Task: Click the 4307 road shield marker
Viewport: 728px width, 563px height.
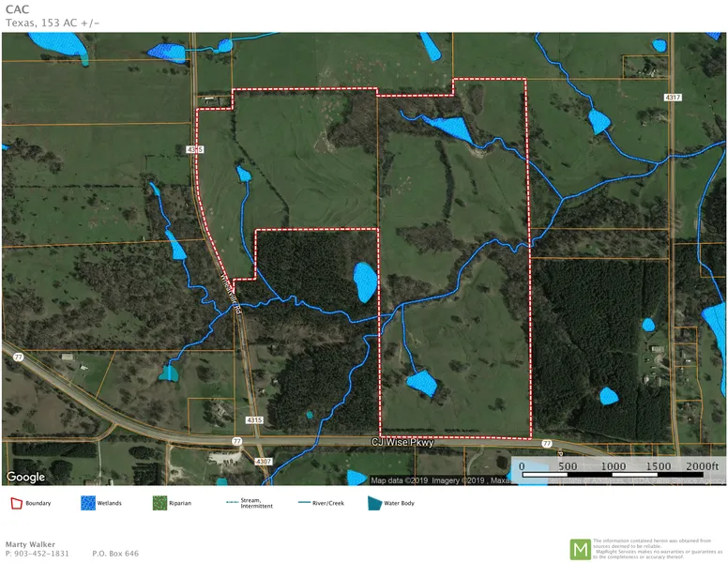Action: (x=265, y=461)
